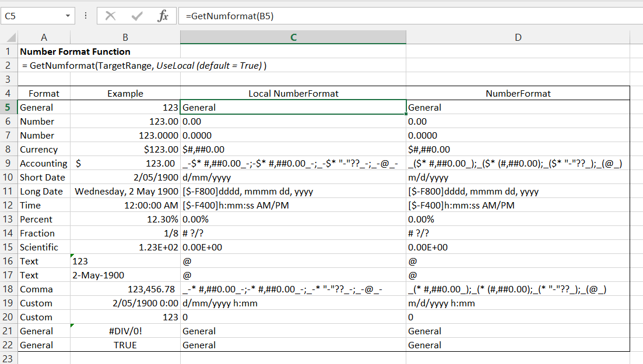Click the Enter checkmark icon in formula bar
643x364 pixels.
tap(137, 16)
